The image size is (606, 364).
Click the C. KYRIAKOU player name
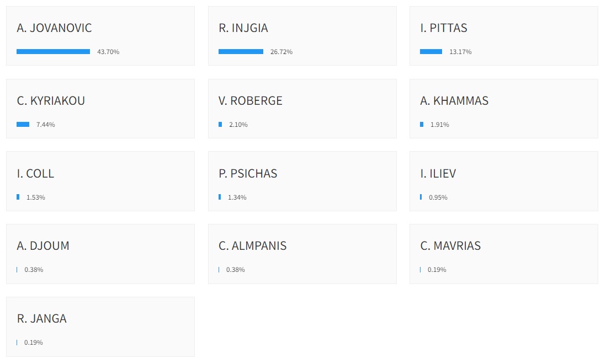click(51, 101)
